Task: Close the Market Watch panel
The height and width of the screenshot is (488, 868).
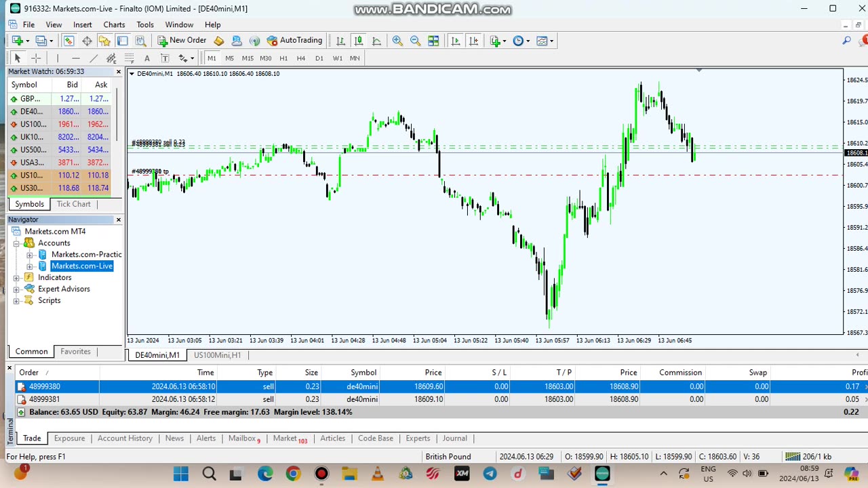Action: pos(119,71)
